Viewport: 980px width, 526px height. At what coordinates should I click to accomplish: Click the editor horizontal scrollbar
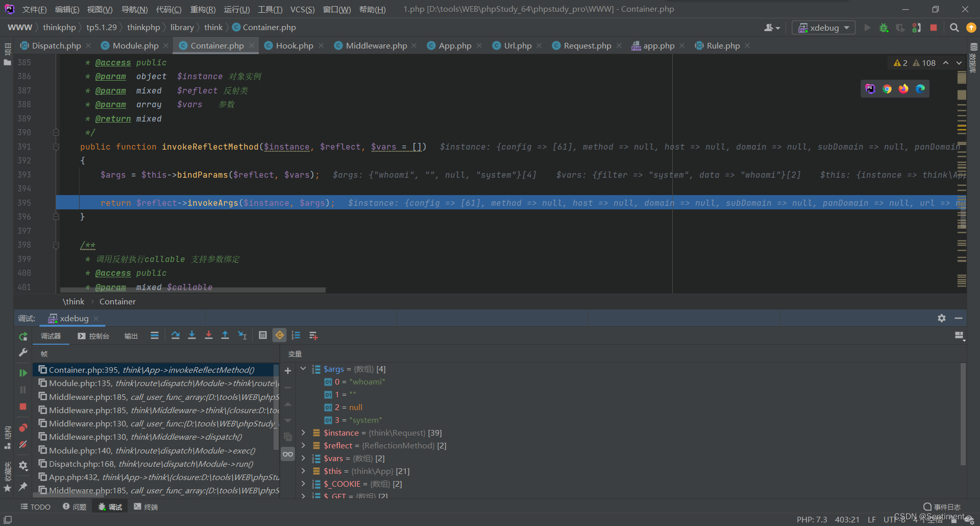click(193, 290)
